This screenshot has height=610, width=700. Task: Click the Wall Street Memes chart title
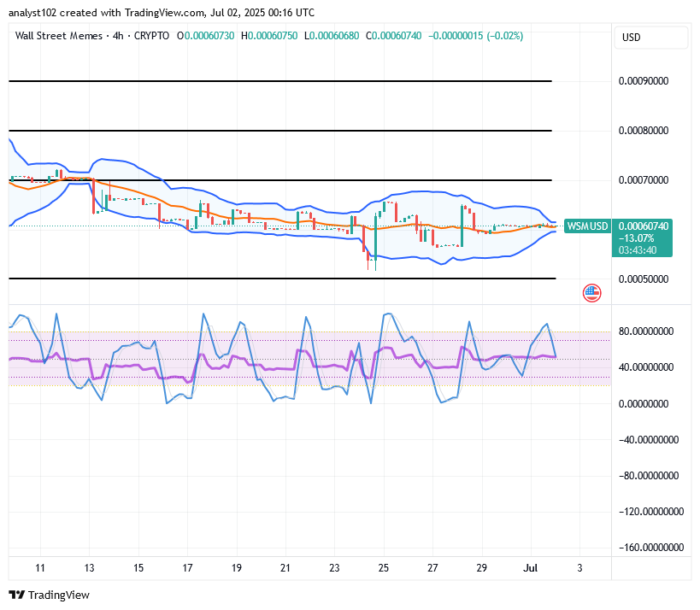coord(58,36)
